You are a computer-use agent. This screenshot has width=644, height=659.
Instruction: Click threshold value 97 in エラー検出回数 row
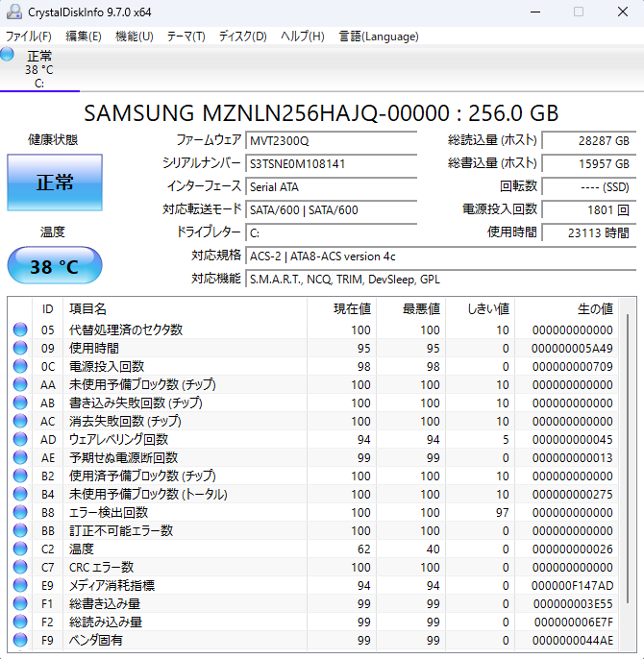click(502, 513)
